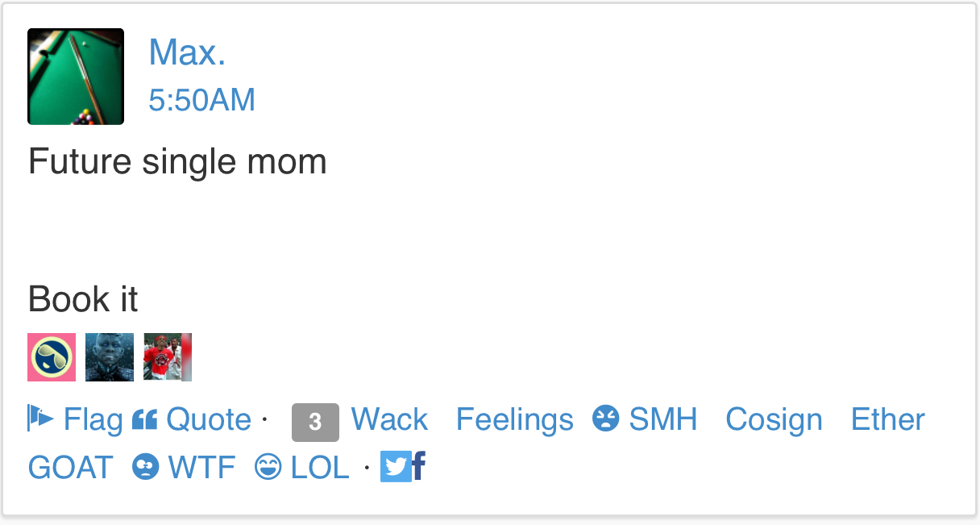
Task: Click the WTF confused face icon
Action: tap(145, 467)
